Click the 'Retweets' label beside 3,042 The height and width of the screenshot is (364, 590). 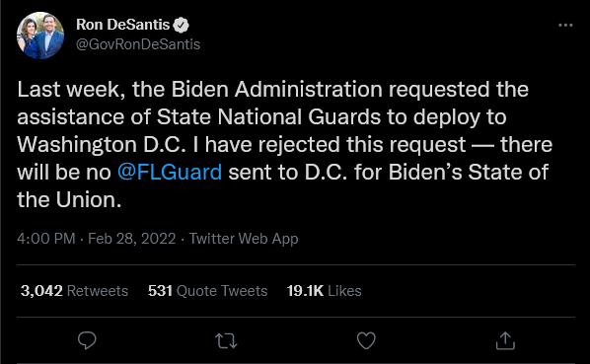[x=98, y=291]
